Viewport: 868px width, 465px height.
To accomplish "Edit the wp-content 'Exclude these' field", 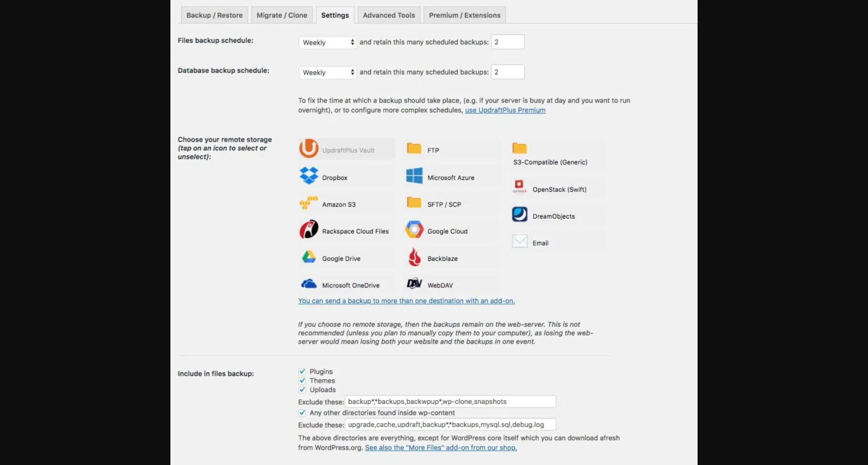I will click(x=451, y=424).
